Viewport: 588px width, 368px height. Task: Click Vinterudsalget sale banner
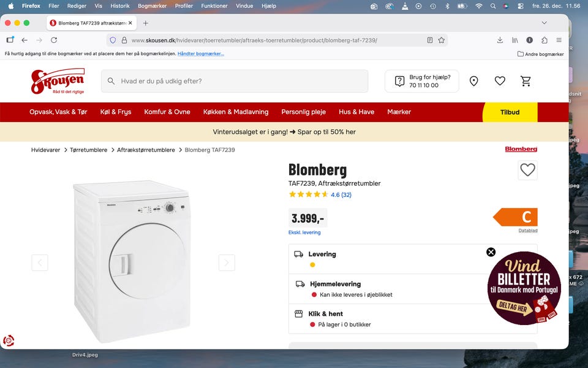pyautogui.click(x=284, y=132)
